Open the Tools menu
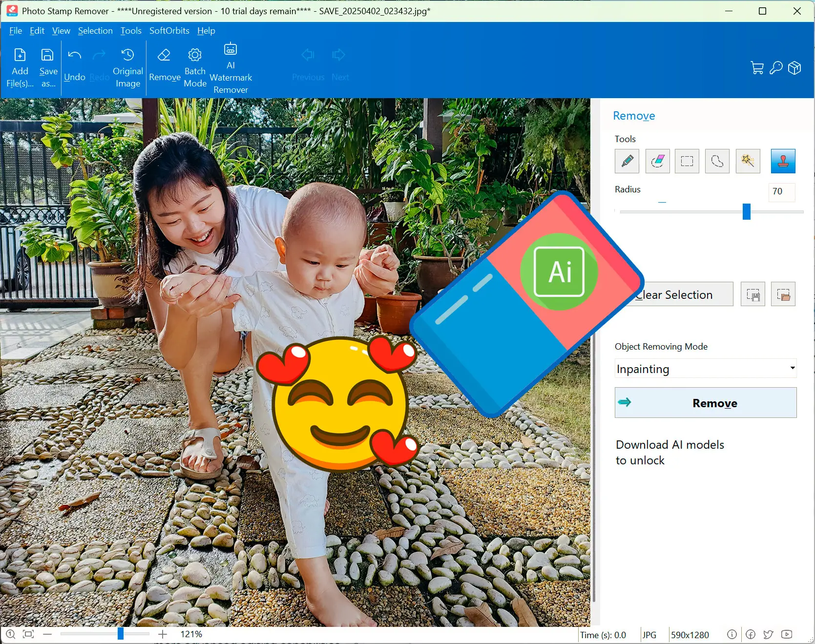Image resolution: width=815 pixels, height=644 pixels. [x=131, y=31]
